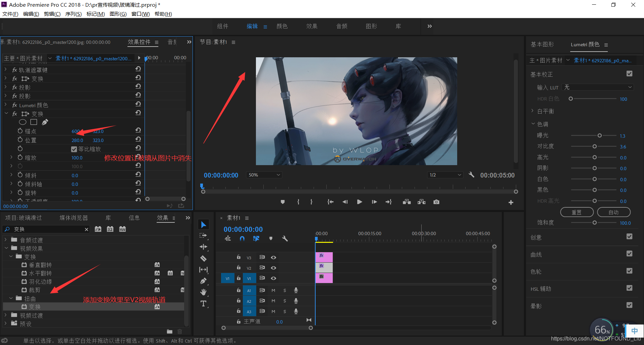Open 序列(S) menu
The height and width of the screenshot is (345, 644).
click(73, 14)
